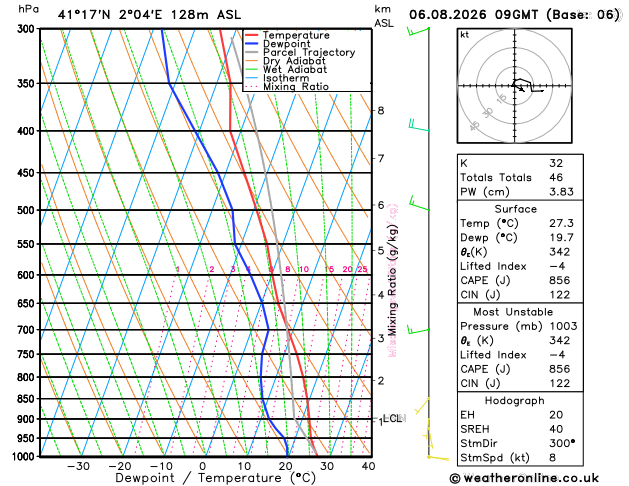629x486 pixels.
Task: Click the weatheronline.co.uk copyright text
Action: click(524, 478)
